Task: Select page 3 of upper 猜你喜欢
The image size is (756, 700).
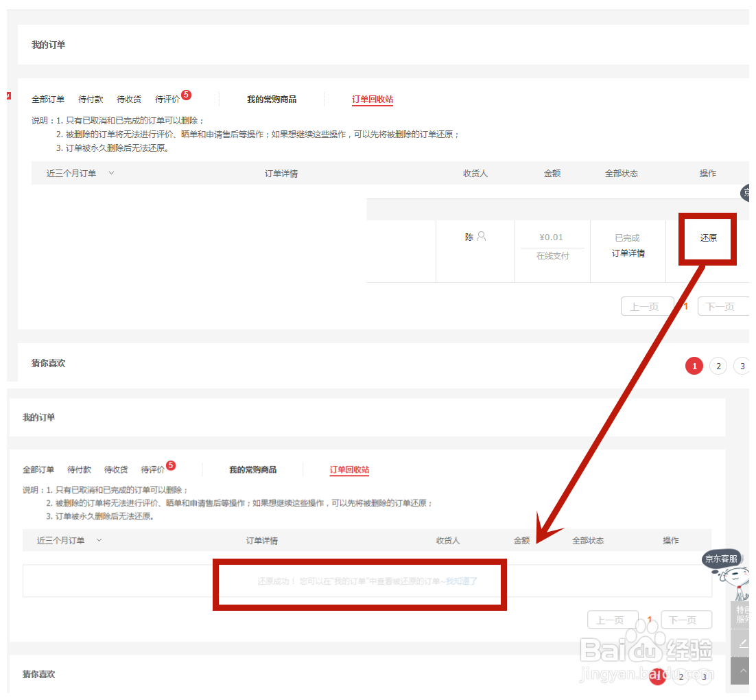Action: tap(742, 366)
